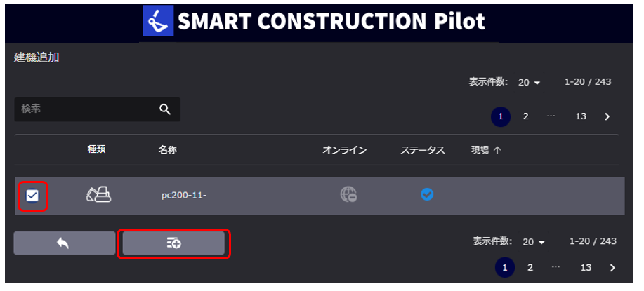Click the SMART CONSTRUCTION Pilot logo icon
The image size is (644, 291).
[158, 21]
